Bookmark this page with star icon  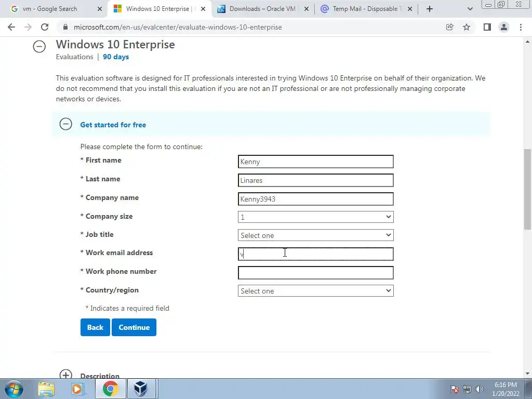(467, 27)
